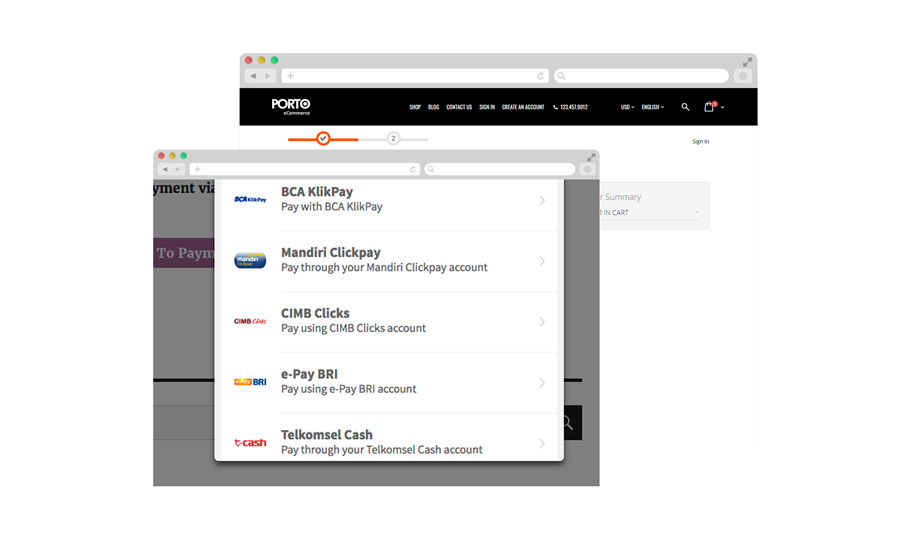Click 'Pay with BCA KlikPay' description text
900x540 pixels.
tap(332, 207)
